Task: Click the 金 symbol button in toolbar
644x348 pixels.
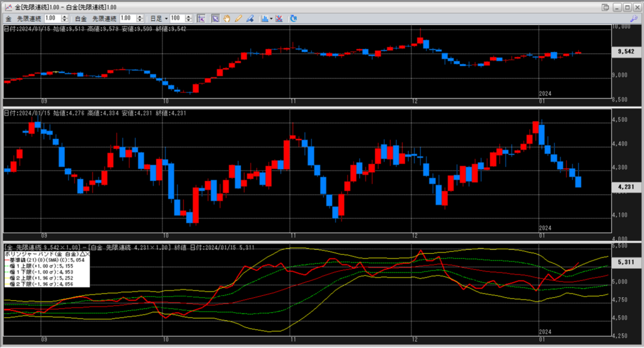Action: point(8,19)
